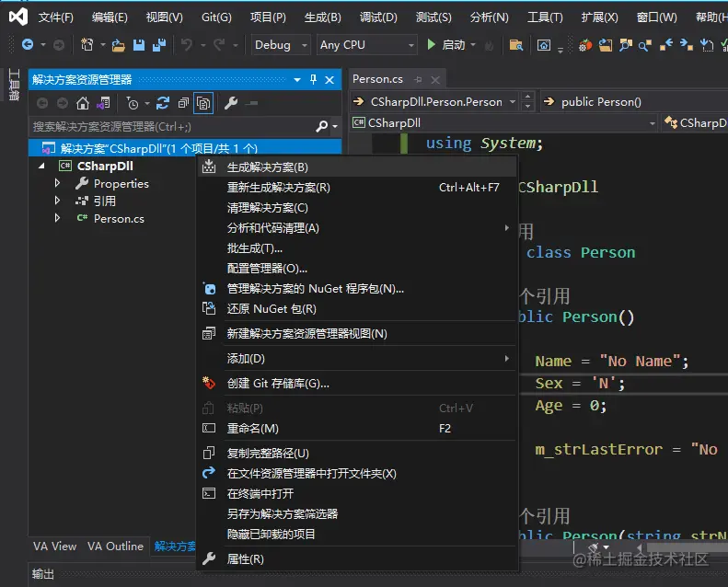Toggle pin on Solution Explorer panel

[313, 80]
